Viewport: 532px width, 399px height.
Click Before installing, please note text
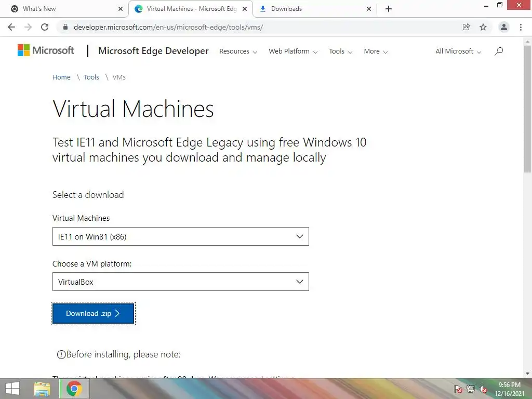coord(123,354)
